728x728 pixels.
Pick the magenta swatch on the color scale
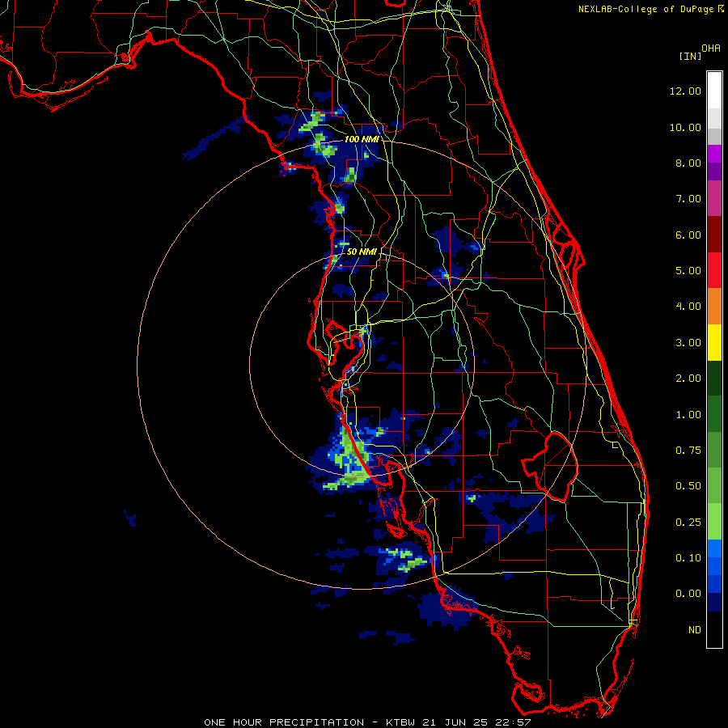(714, 199)
